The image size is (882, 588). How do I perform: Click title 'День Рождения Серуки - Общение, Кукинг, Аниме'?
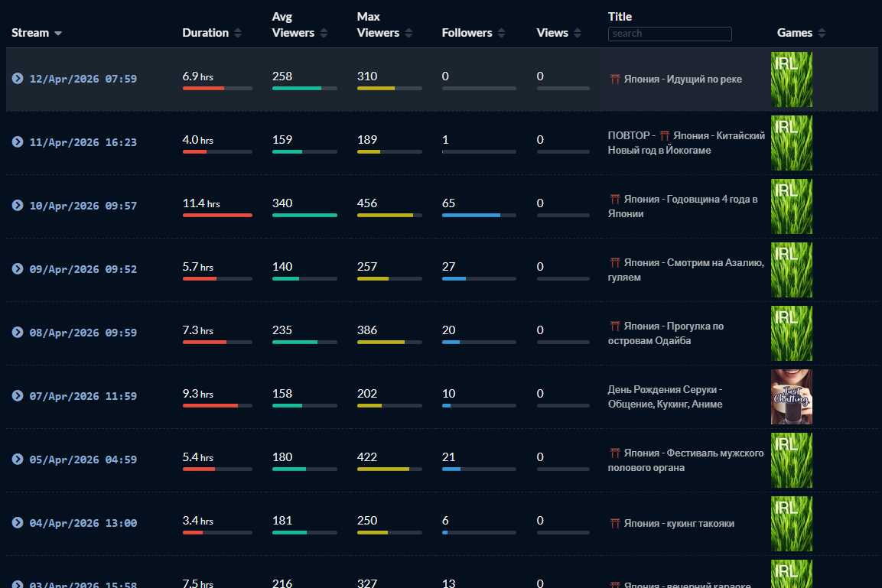665,397
